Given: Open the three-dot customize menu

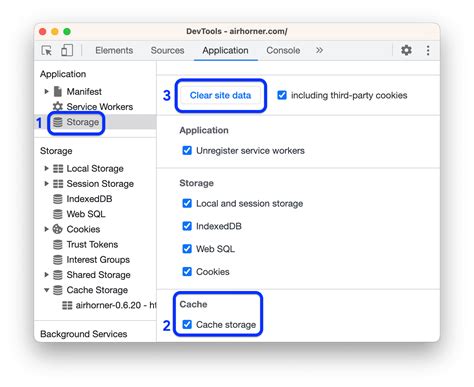Looking at the screenshot, I should [428, 50].
